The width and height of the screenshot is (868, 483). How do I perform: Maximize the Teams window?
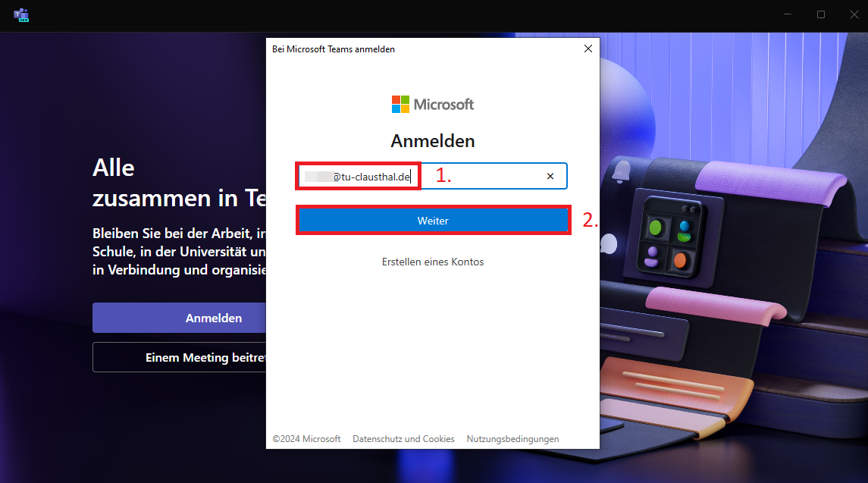tap(820, 15)
